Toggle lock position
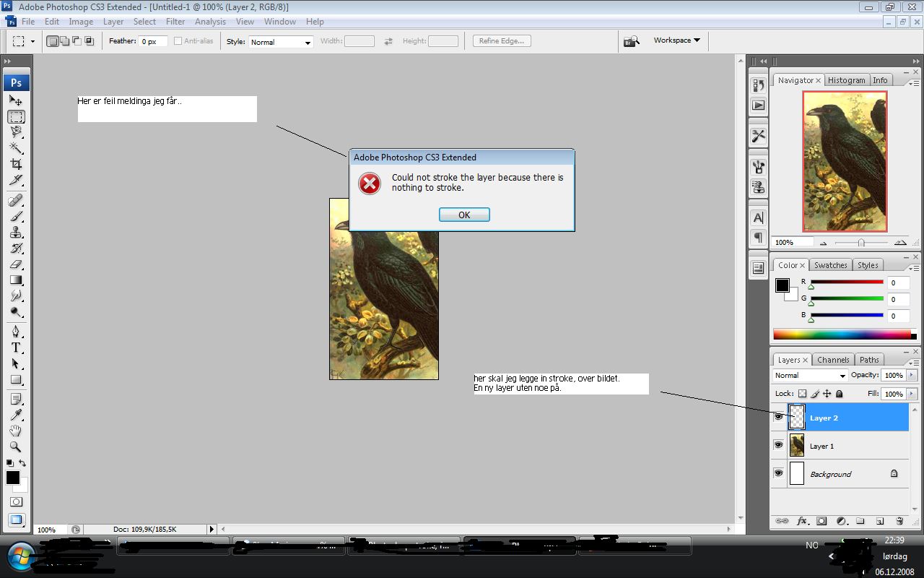The height and width of the screenshot is (578, 924). tap(827, 394)
